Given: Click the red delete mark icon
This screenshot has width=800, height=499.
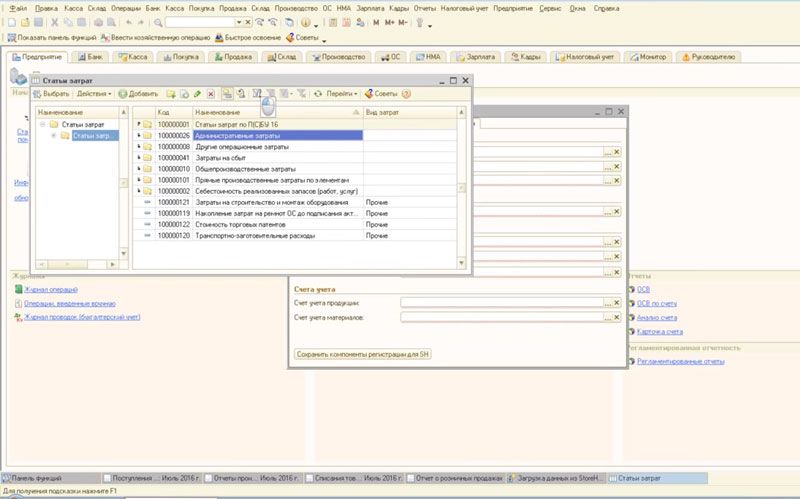Looking at the screenshot, I should [x=211, y=94].
